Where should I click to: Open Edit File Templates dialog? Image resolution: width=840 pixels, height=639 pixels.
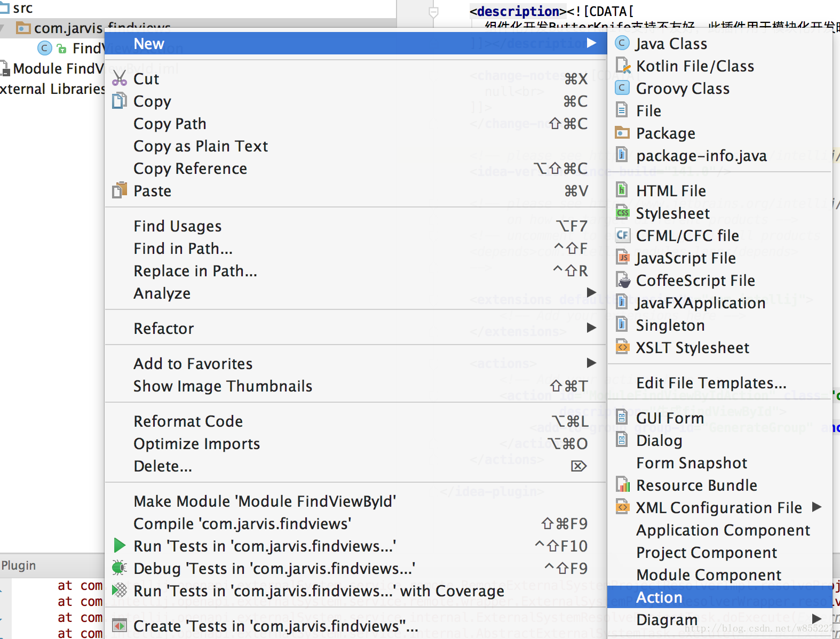[711, 383]
